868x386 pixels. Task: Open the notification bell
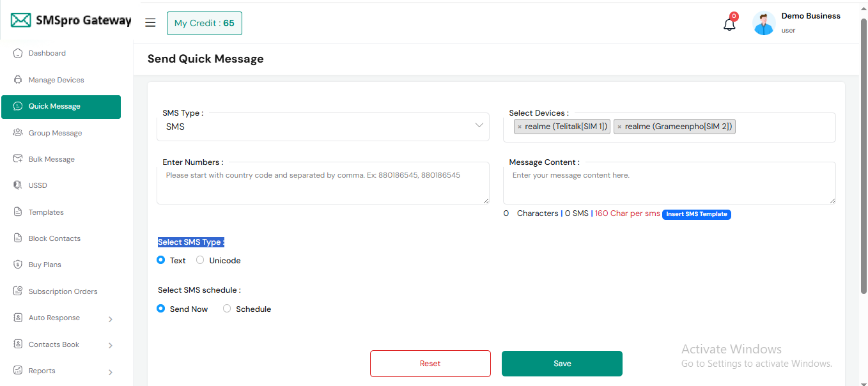click(x=729, y=24)
